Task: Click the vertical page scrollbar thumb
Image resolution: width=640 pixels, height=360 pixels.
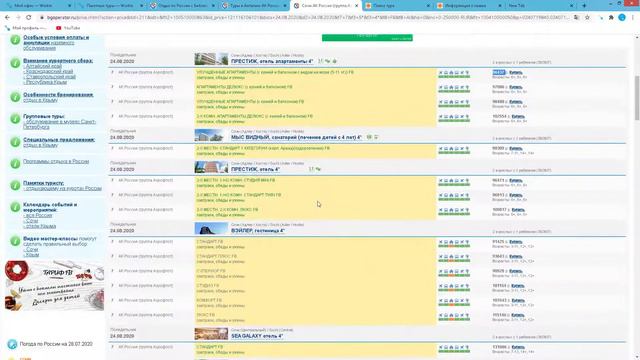Action: 637,98
